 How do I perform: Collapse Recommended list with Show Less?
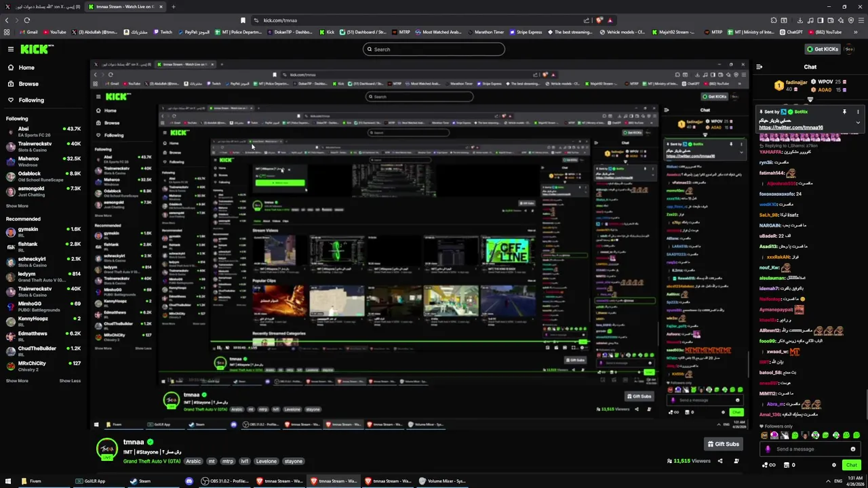[x=70, y=381]
